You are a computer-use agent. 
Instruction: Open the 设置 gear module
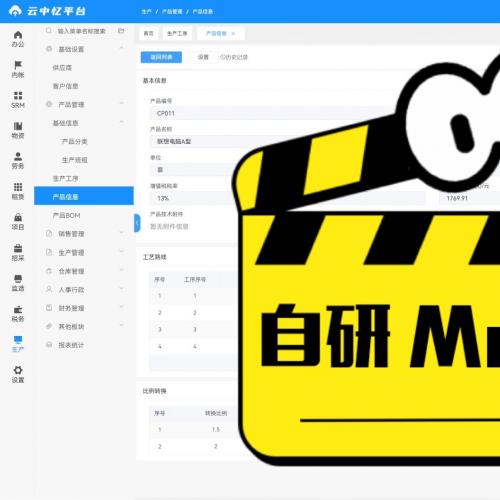18,374
